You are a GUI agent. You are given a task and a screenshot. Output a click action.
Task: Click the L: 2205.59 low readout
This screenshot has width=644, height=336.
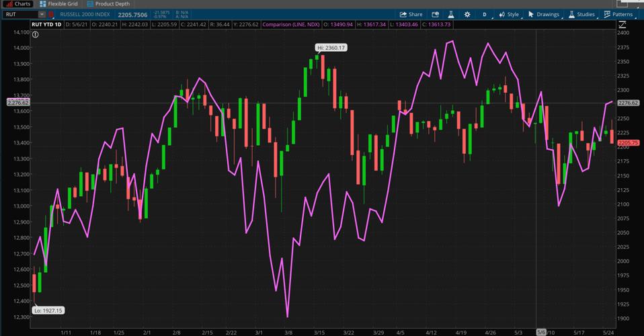164,25
